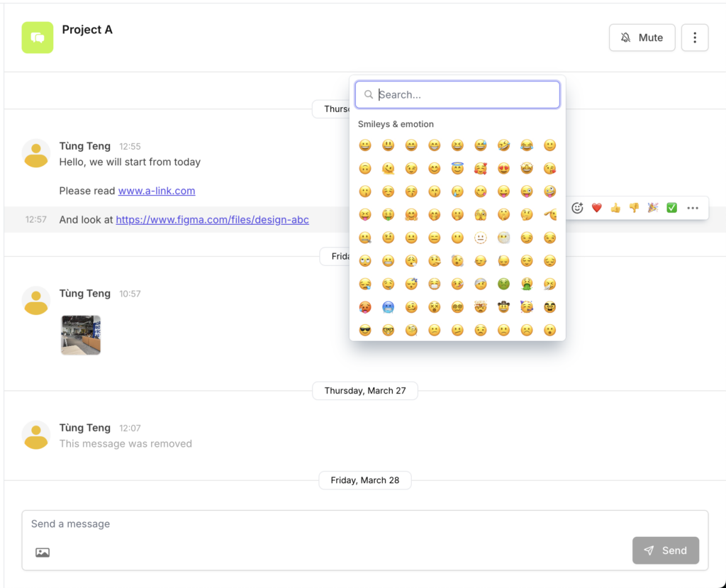React with the party popper emoji

tap(652, 208)
